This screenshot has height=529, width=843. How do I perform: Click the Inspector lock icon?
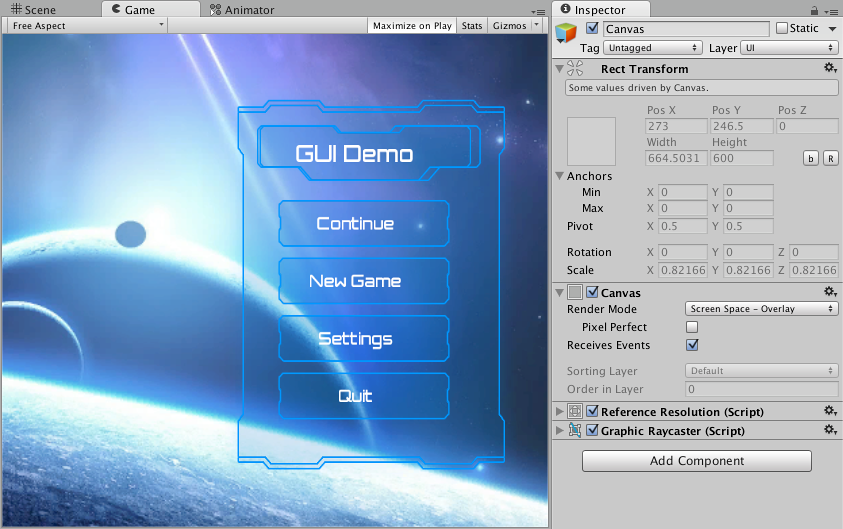click(x=815, y=10)
